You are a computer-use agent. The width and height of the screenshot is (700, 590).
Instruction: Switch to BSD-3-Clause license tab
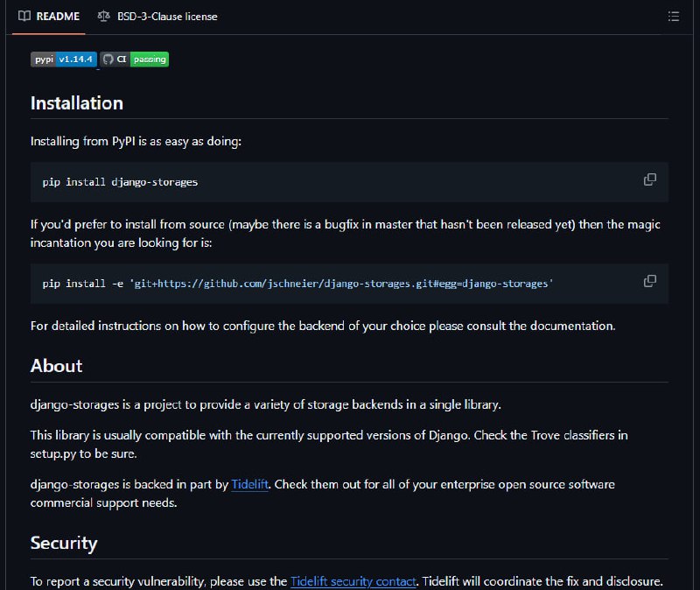point(157,17)
